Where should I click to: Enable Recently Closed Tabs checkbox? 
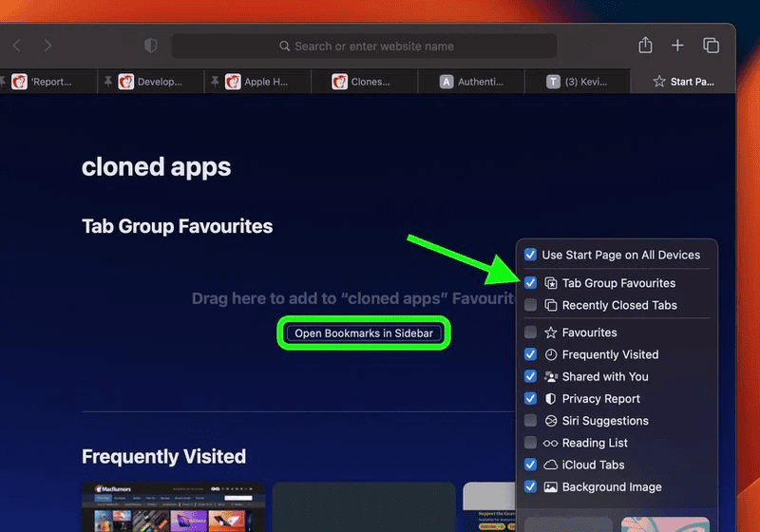(531, 305)
